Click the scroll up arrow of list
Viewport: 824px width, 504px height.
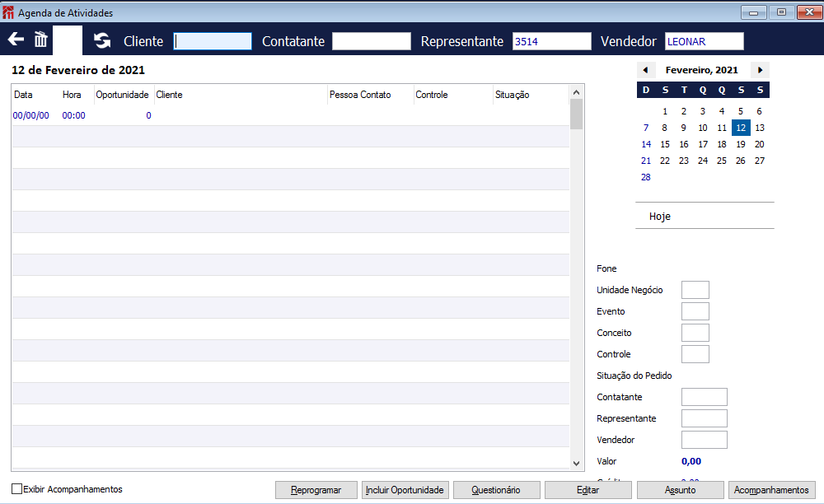click(577, 92)
